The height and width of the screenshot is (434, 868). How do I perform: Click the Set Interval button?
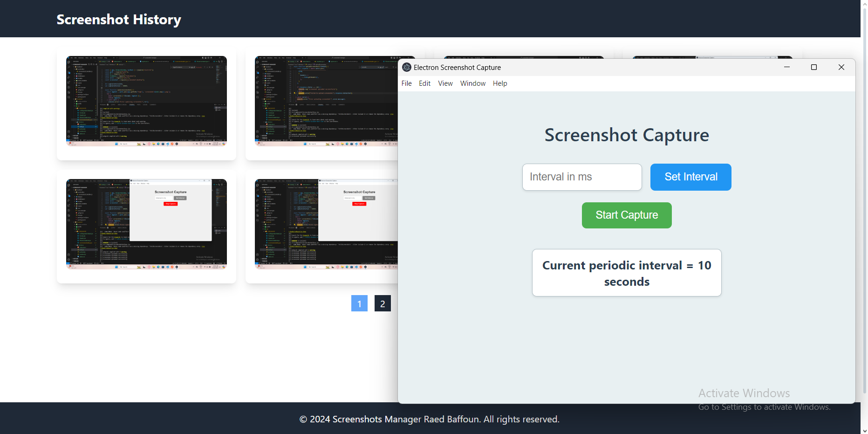(691, 177)
